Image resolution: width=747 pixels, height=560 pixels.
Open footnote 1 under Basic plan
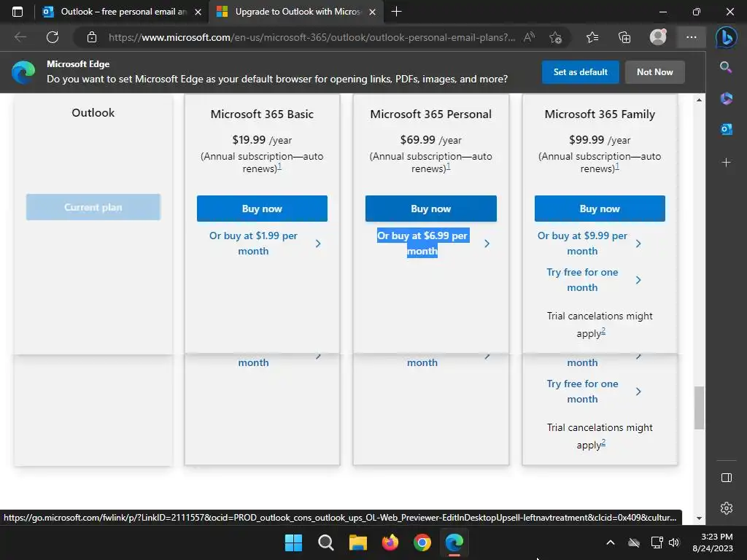(279, 166)
